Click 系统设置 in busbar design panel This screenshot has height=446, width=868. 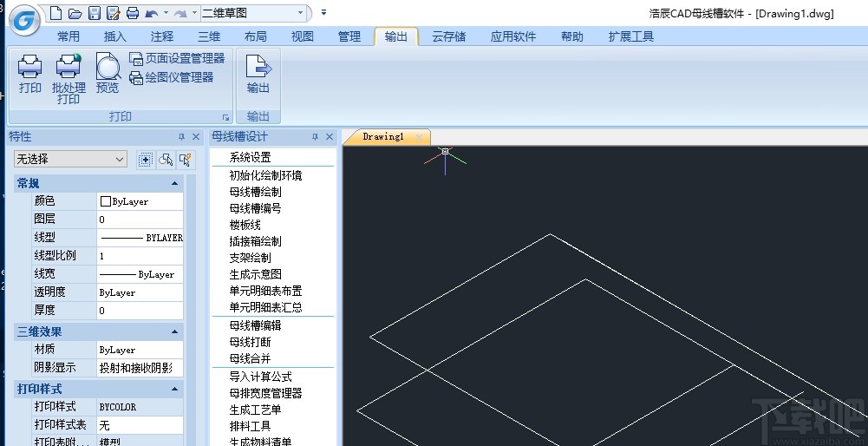click(251, 157)
